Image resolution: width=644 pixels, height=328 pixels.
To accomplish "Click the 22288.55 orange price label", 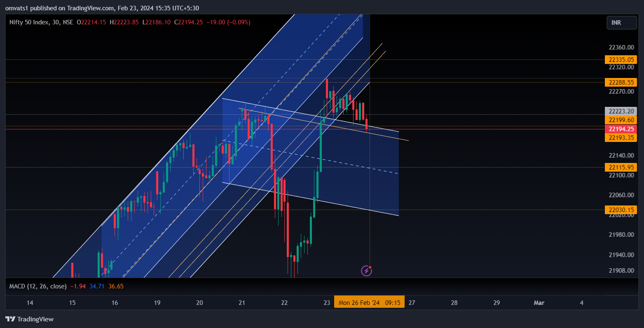I will (621, 83).
